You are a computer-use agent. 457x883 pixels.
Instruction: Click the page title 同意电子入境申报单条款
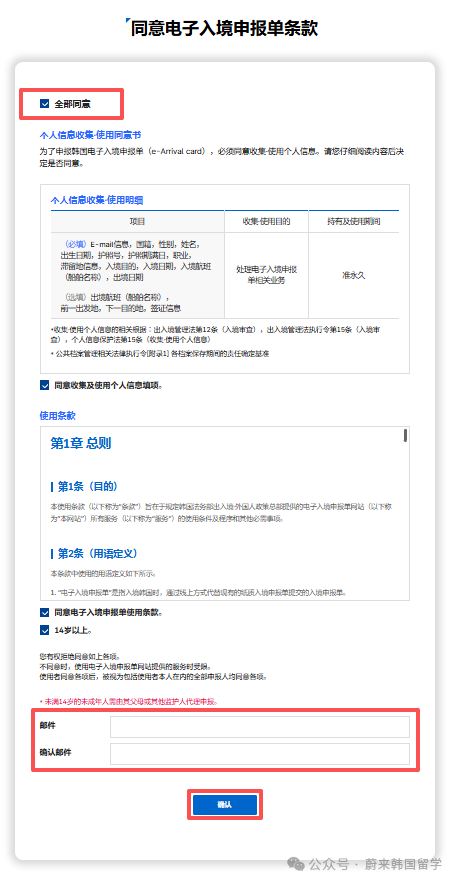click(224, 28)
